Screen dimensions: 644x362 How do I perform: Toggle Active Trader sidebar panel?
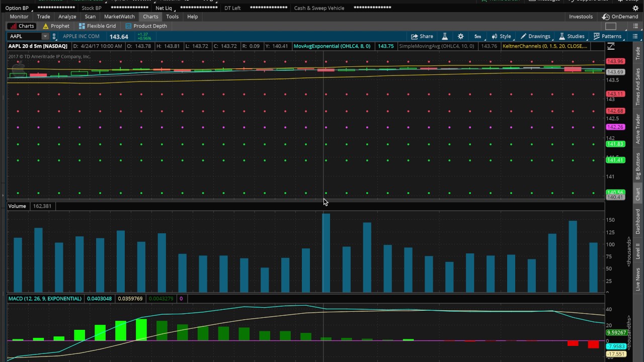[x=638, y=128]
